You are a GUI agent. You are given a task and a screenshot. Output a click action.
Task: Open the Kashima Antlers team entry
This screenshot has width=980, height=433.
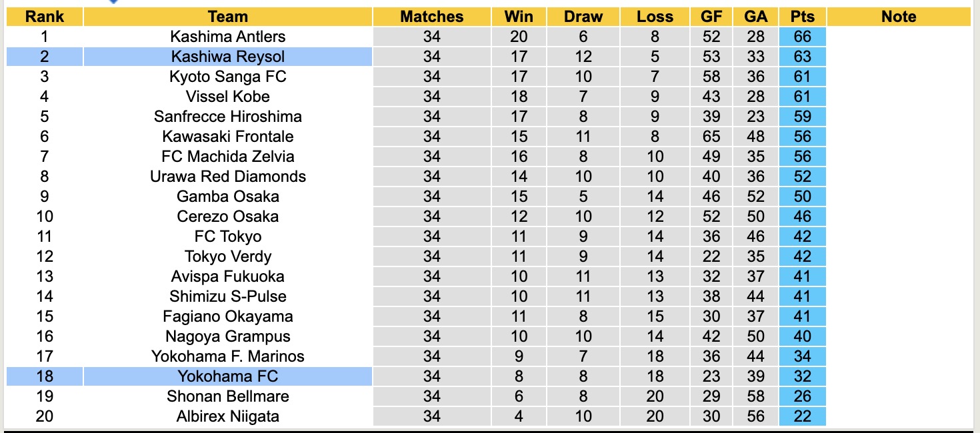[227, 37]
